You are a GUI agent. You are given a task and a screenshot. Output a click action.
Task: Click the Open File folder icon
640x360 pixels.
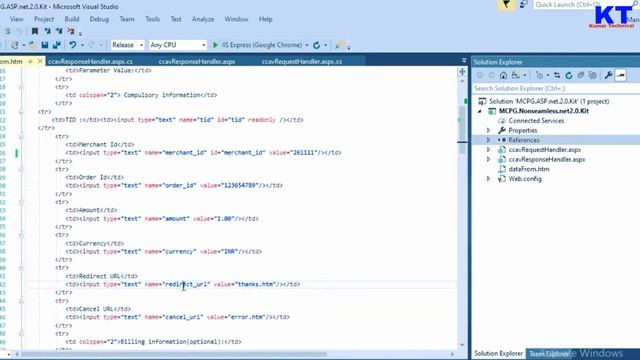(32, 45)
